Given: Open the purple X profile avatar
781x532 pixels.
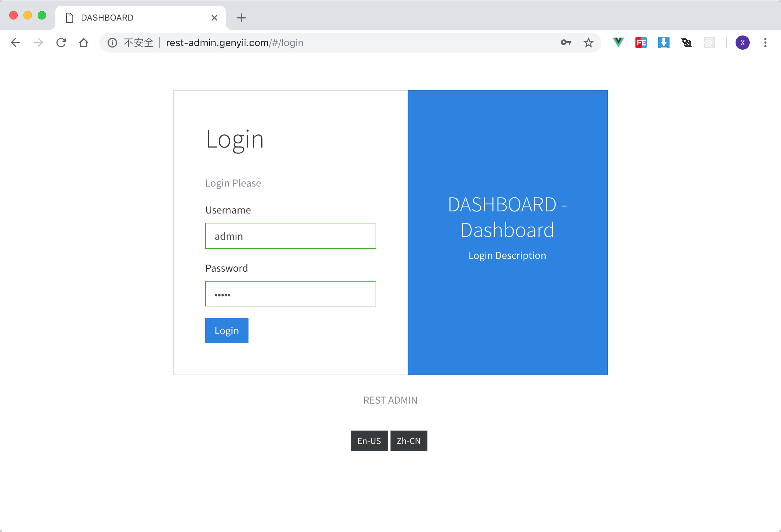Looking at the screenshot, I should 742,43.
